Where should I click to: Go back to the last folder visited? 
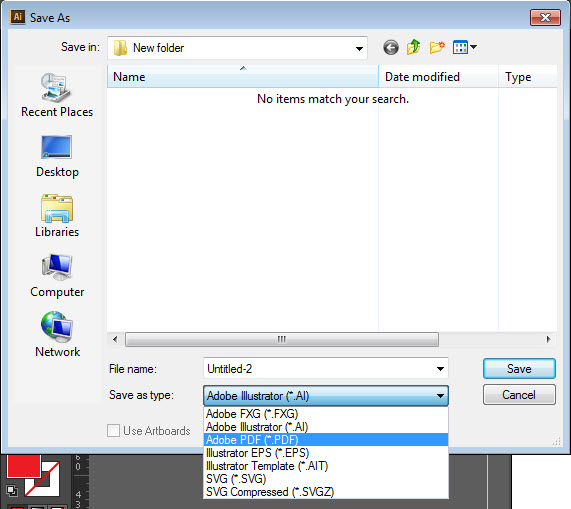391,47
